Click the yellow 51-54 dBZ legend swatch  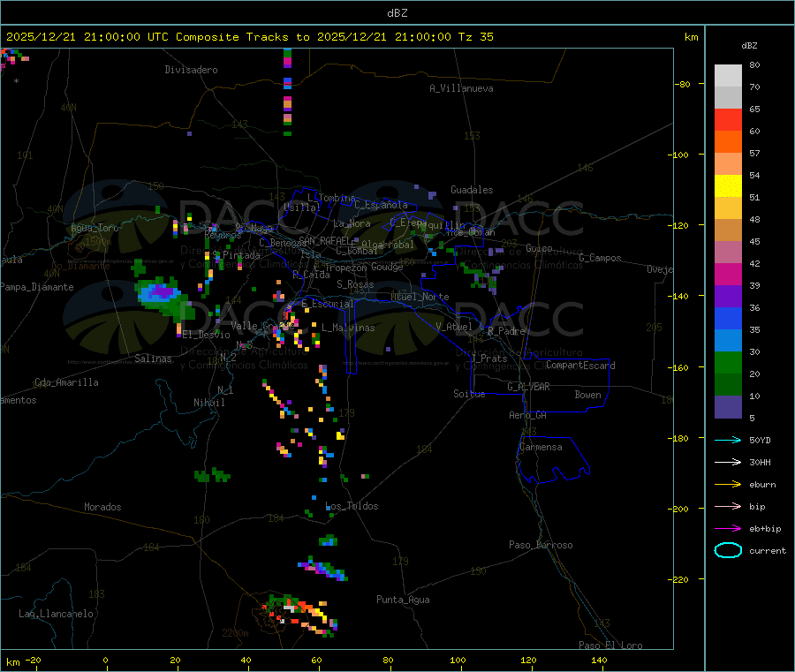(728, 186)
